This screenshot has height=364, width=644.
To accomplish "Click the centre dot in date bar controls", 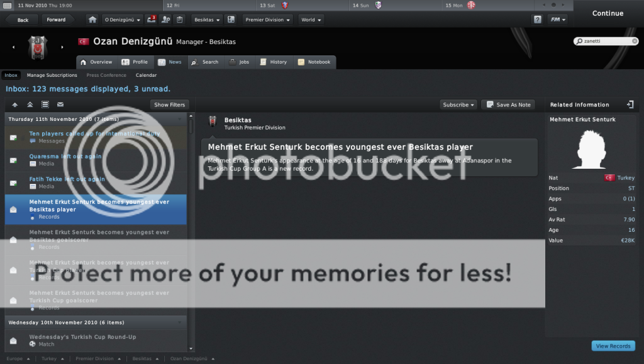I will pos(553,5).
